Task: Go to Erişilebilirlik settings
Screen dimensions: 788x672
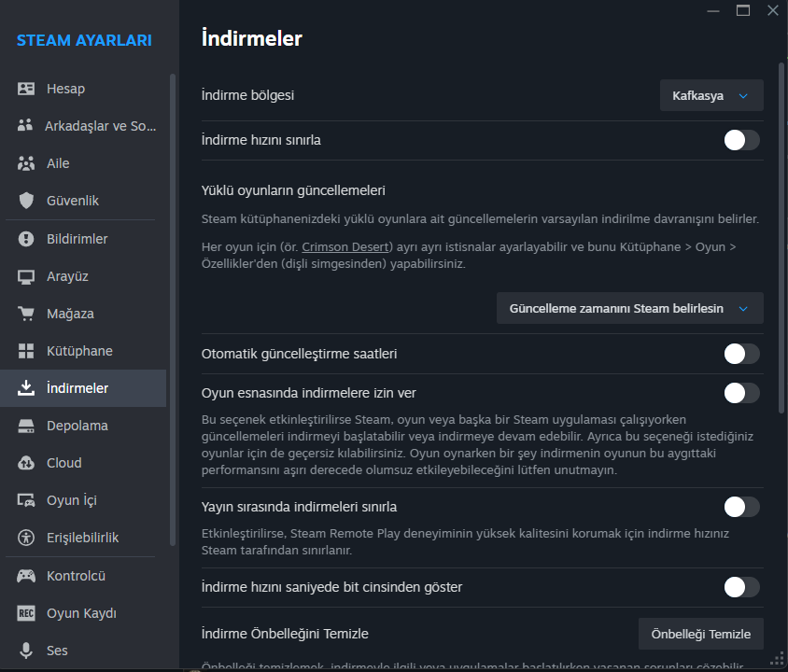Action: [83, 538]
